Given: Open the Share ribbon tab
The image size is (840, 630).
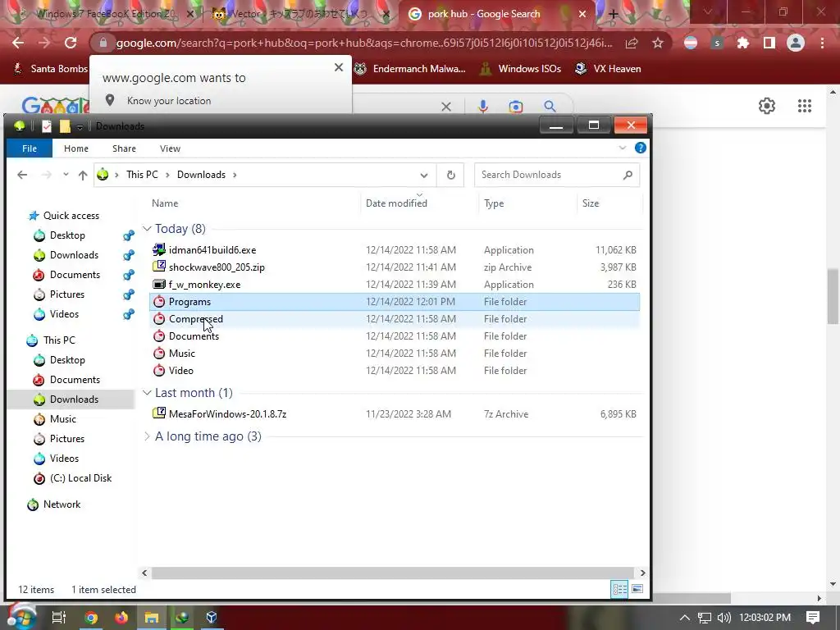Looking at the screenshot, I should tap(124, 148).
